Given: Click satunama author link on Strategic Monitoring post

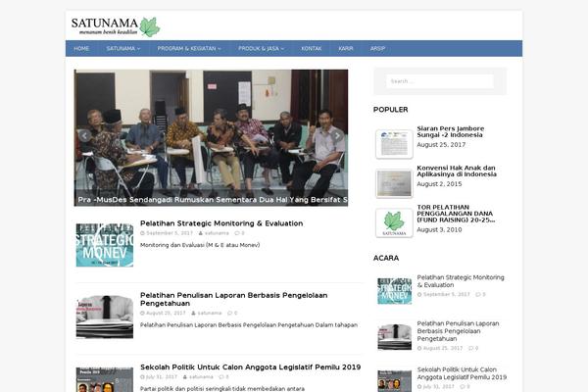Looking at the screenshot, I should [x=217, y=233].
